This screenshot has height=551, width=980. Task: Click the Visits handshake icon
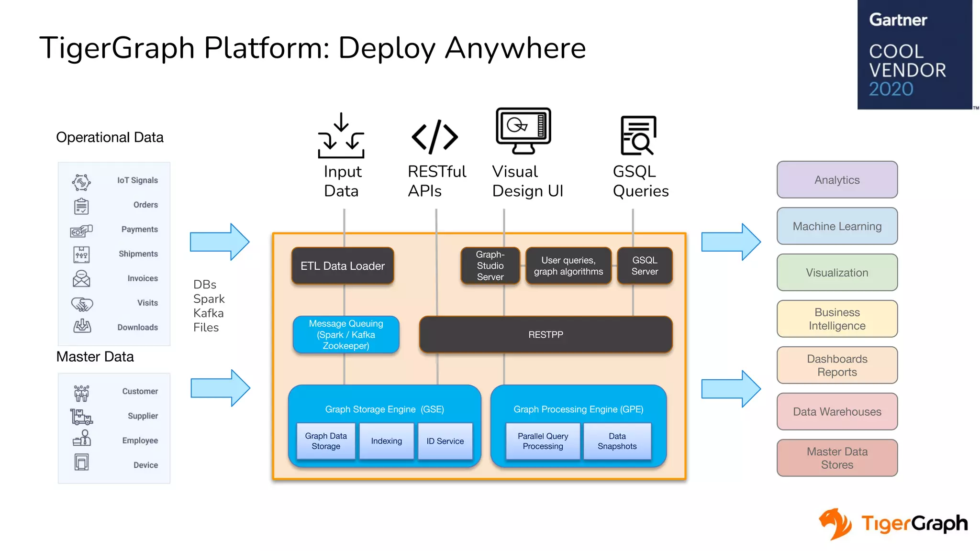point(82,304)
